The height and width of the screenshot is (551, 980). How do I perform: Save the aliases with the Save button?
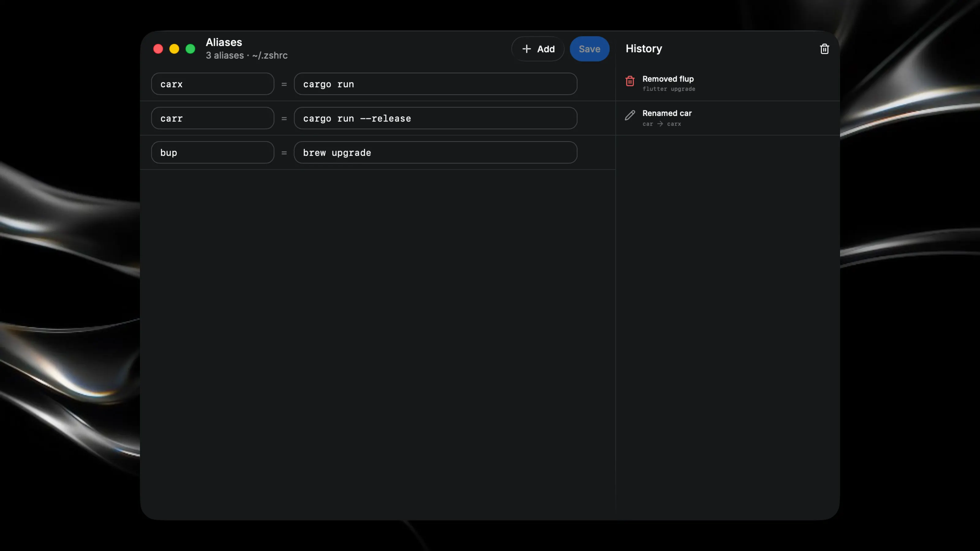tap(589, 49)
